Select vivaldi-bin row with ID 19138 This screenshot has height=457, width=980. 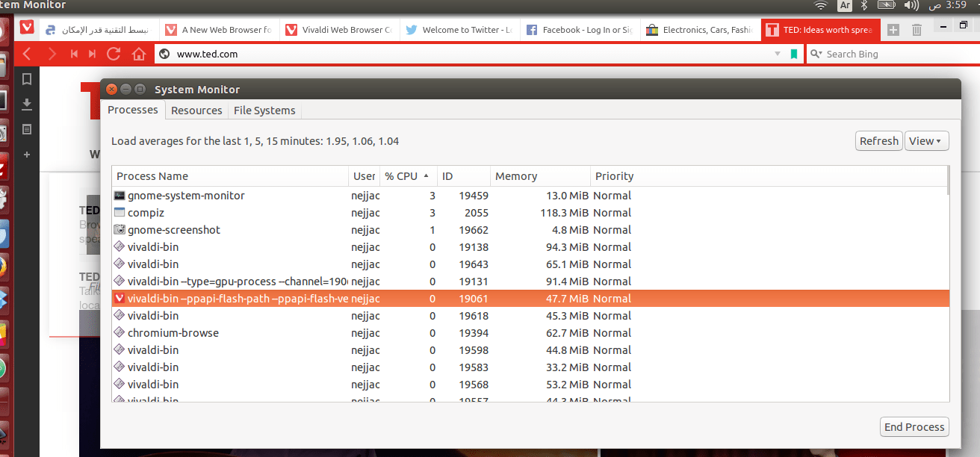coord(529,247)
